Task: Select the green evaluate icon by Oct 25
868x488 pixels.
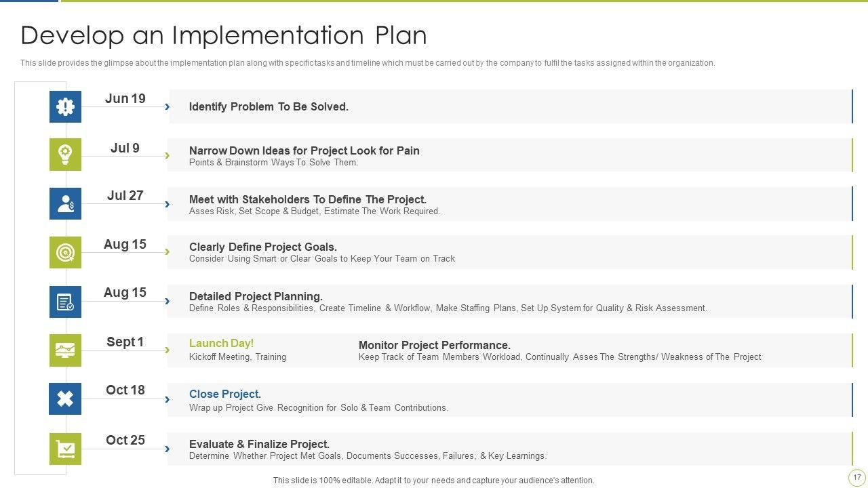Action: pyautogui.click(x=65, y=449)
